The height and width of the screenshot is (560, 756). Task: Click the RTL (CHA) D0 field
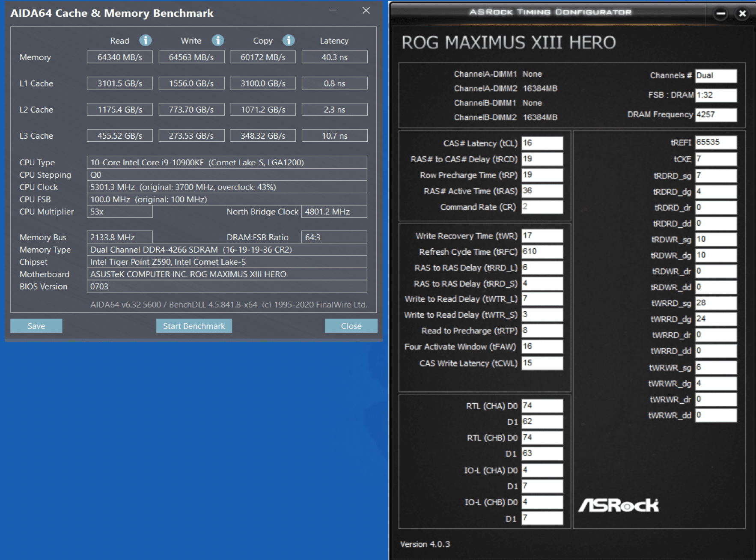(542, 406)
